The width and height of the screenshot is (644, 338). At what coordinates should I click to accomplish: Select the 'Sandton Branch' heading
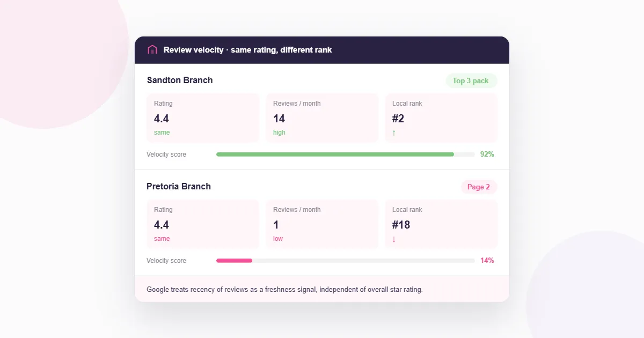(180, 80)
